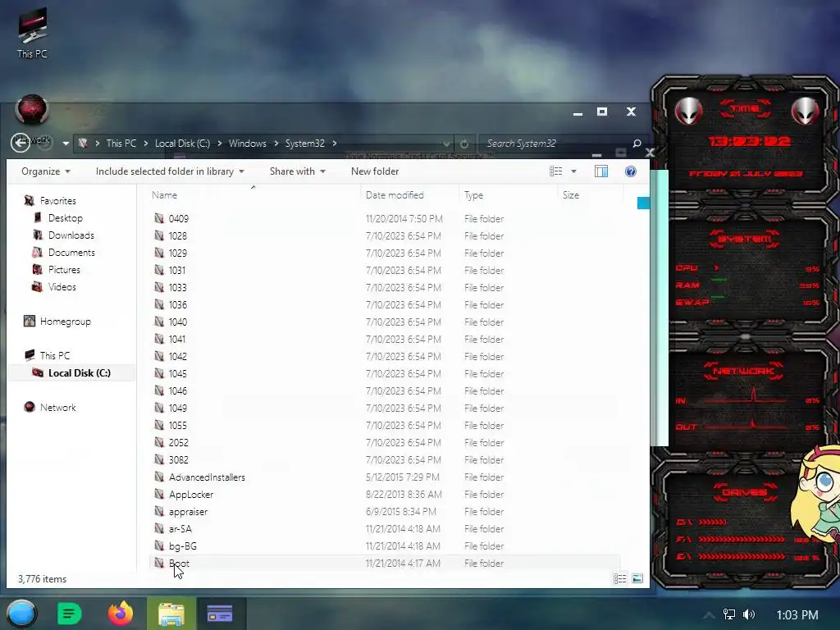Click the Start orb on taskbar

click(x=22, y=614)
